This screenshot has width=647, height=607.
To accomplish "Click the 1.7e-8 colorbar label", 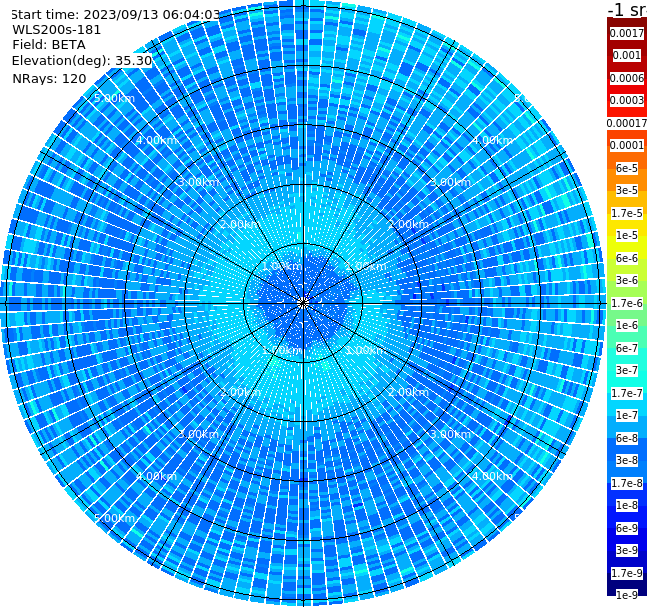I will (x=627, y=483).
